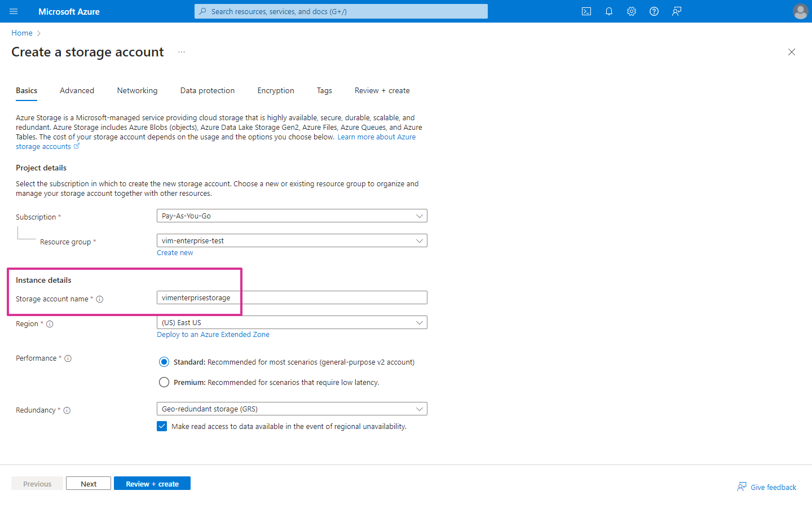
Task: Close the Create a storage account pane
Action: (792, 52)
